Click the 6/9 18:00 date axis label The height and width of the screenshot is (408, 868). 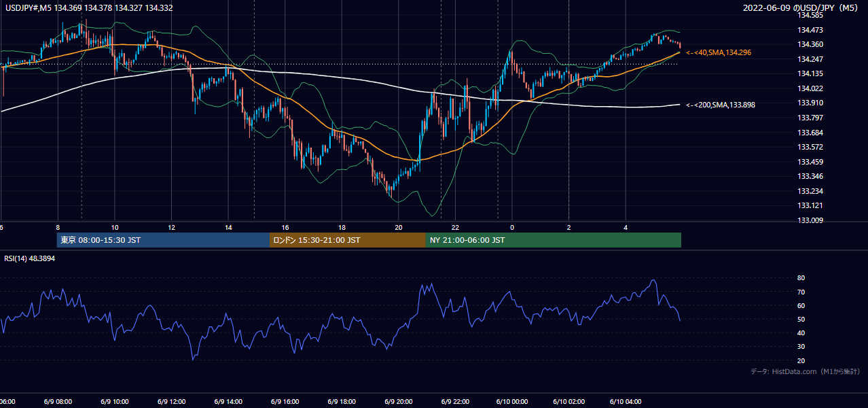pos(341,401)
